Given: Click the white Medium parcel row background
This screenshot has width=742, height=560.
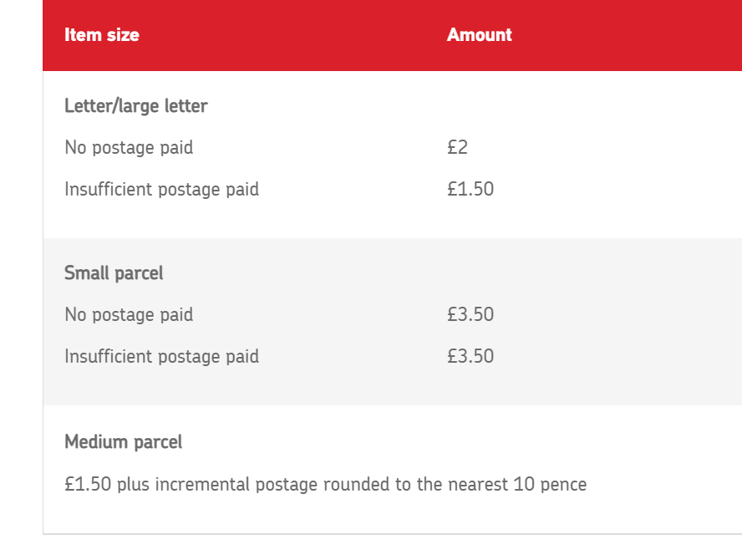Looking at the screenshot, I should [x=392, y=470].
